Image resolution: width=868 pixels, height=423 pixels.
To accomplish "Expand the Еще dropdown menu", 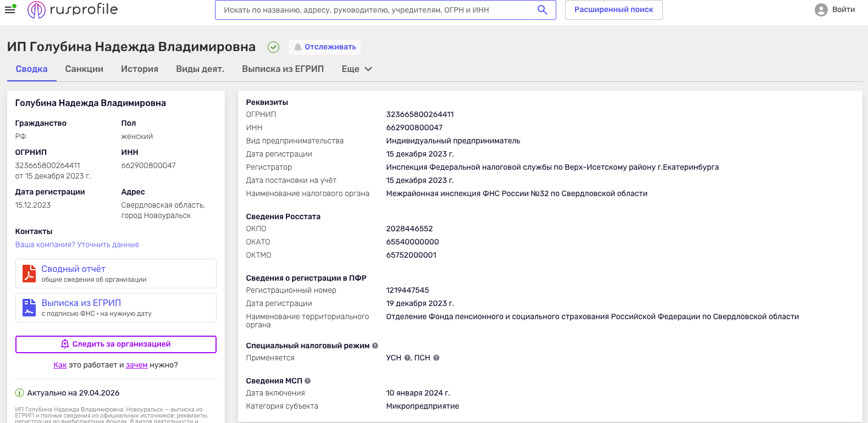I will coord(357,69).
